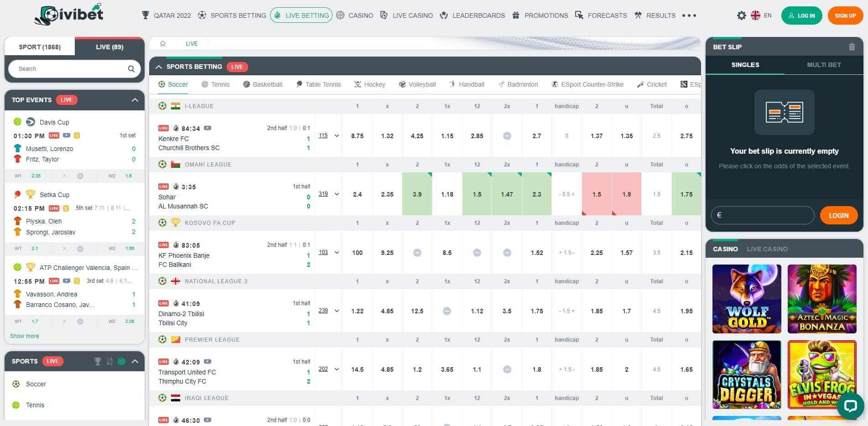Viewport: 868px width, 426px height.
Task: Collapse the Sports Betting Live section
Action: [159, 67]
